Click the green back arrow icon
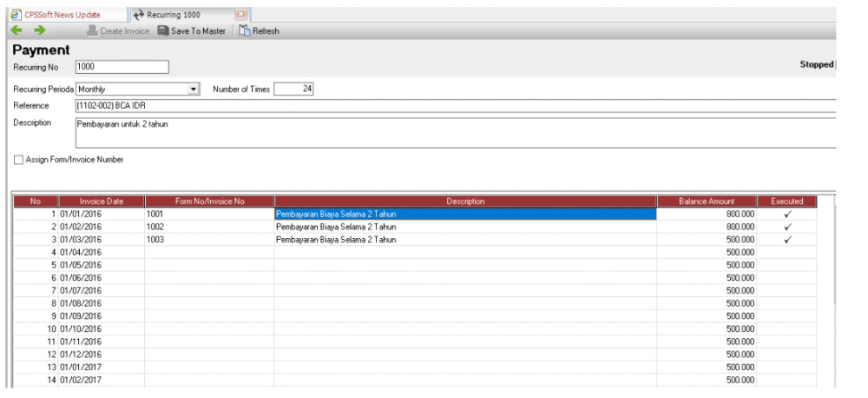The height and width of the screenshot is (398, 868). [16, 30]
